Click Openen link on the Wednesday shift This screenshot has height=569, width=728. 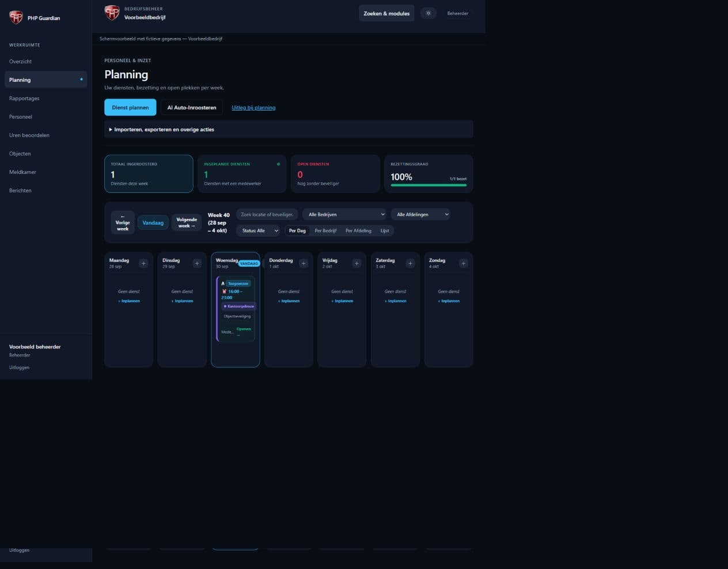(243, 331)
